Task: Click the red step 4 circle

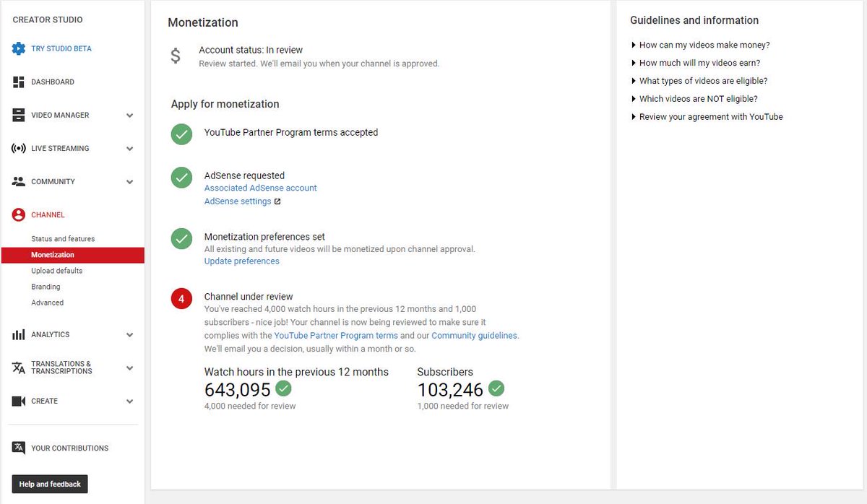Action: coord(181,298)
